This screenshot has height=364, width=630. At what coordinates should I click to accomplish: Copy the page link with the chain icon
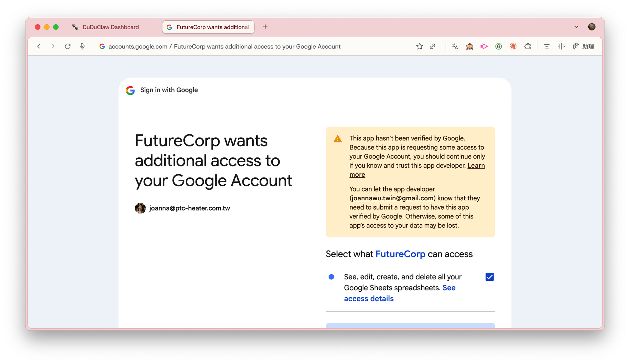coord(432,47)
